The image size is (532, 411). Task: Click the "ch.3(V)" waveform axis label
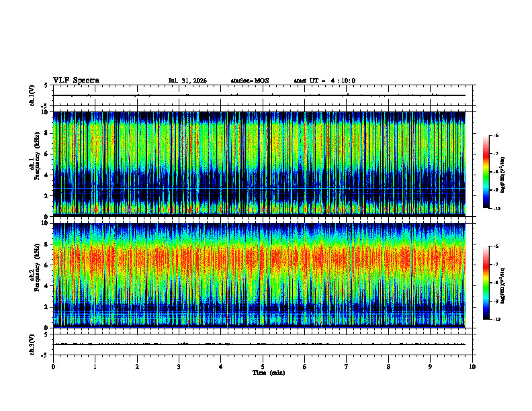32,345
